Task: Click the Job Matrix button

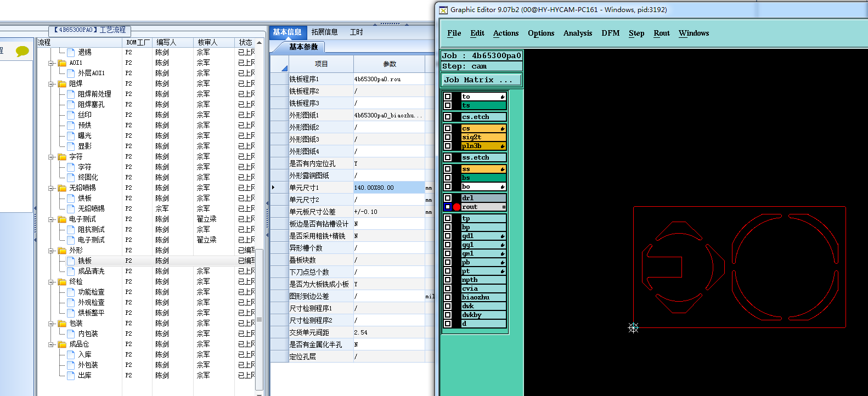Action: click(482, 80)
